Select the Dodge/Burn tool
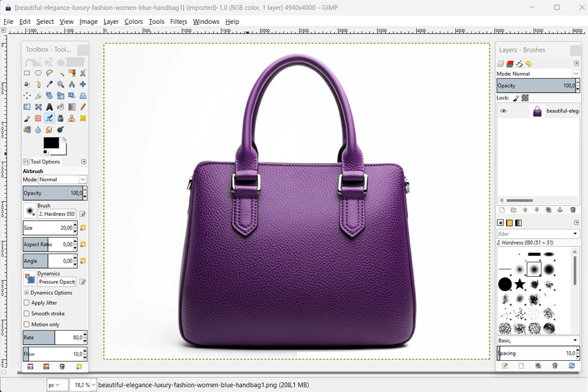The height and width of the screenshot is (392, 588). 61,130
